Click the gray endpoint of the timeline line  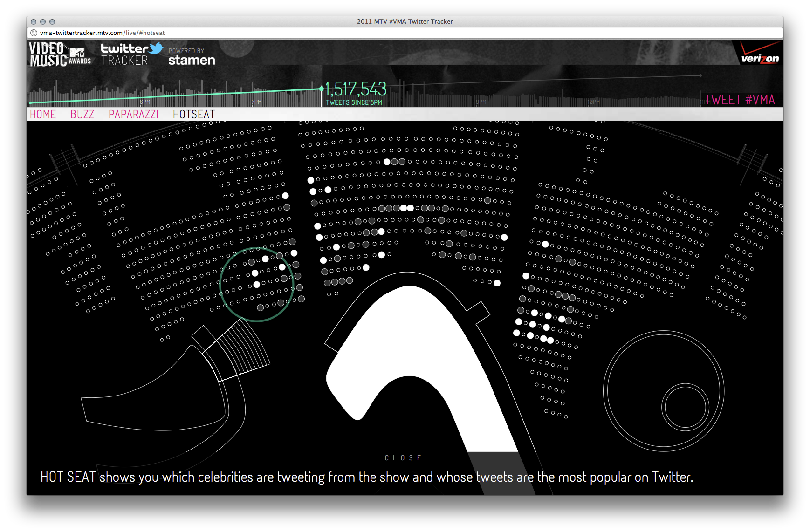(x=700, y=75)
